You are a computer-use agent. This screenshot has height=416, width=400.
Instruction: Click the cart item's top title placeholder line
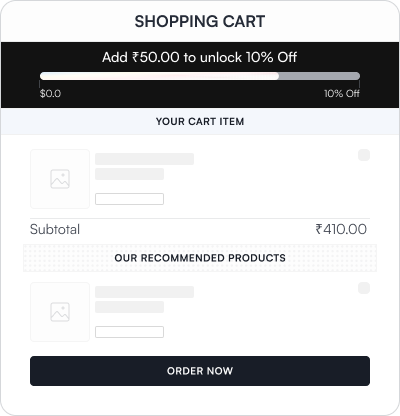144,159
